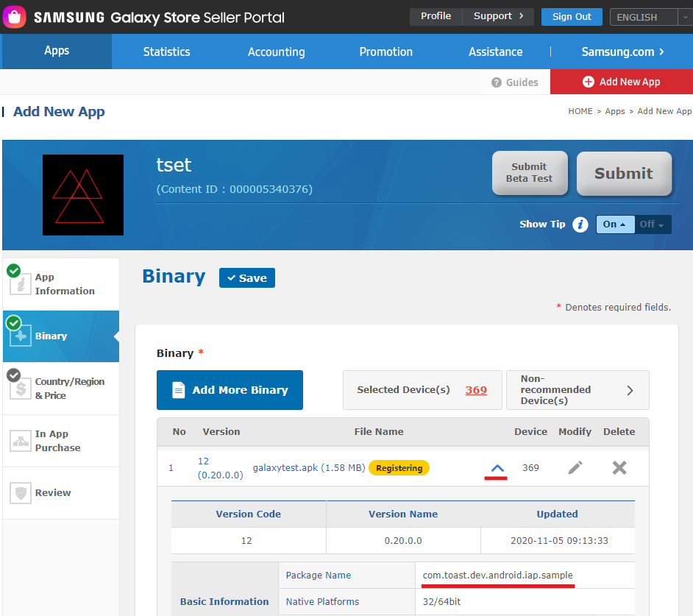Screen dimensions: 693x616
Task: Click the Guides question mark icon
Action: pyautogui.click(x=497, y=82)
